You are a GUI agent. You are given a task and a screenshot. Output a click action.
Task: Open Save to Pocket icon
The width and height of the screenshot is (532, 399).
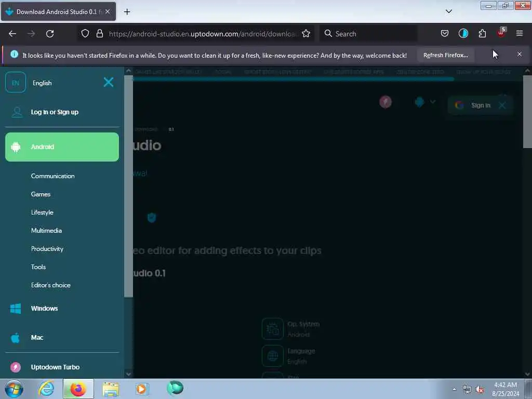pyautogui.click(x=445, y=33)
